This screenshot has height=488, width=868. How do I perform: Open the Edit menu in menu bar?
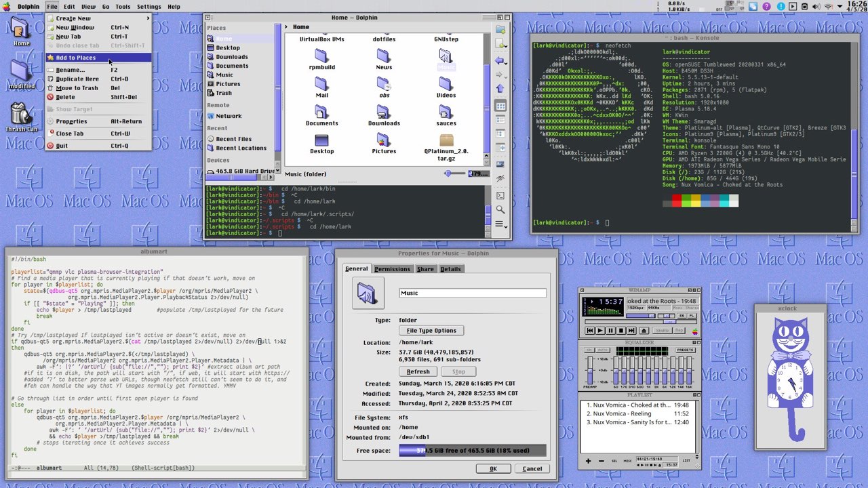pos(69,7)
